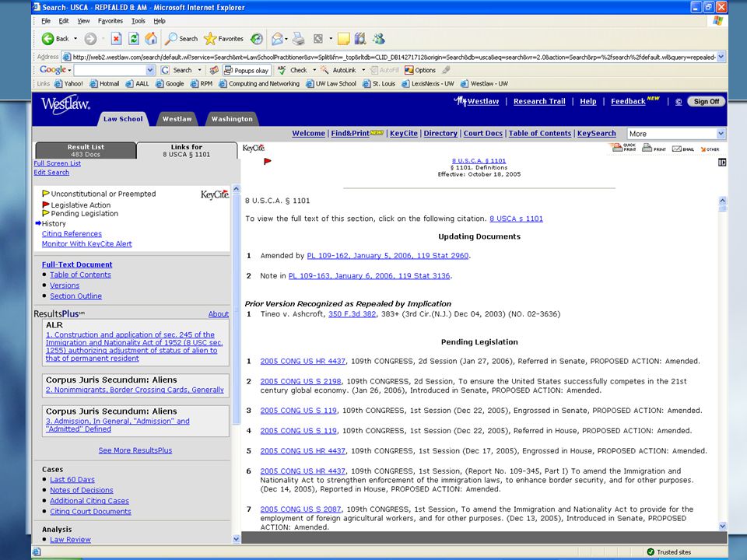Click the printer icon in the browser toolbar
Viewport: 747px width, 560px height.
(299, 39)
